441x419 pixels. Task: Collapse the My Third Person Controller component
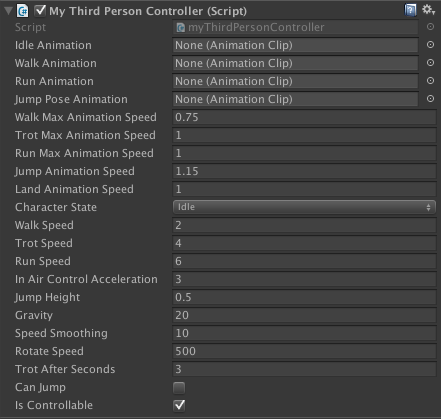coord(8,11)
